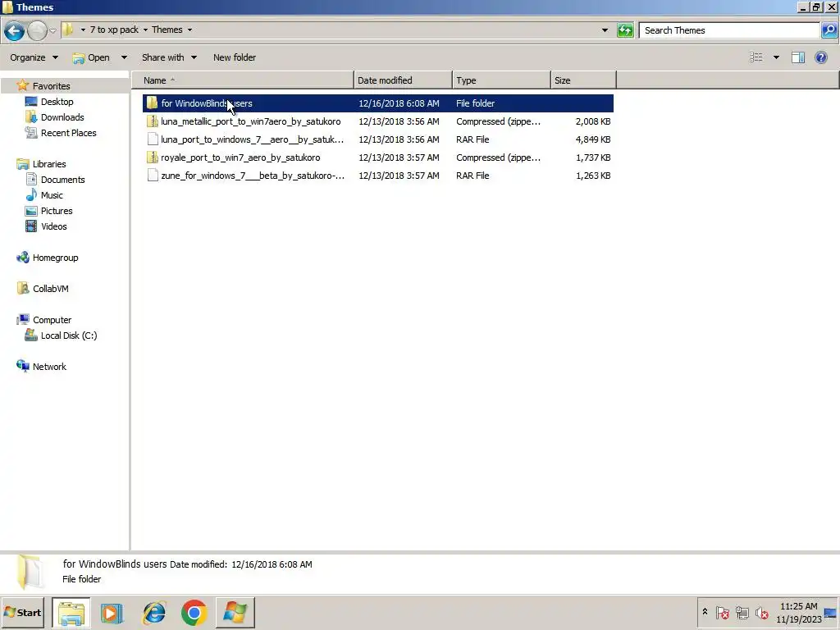Screen dimensions: 840x630
Task: Open recent pages dropdown next to Forward
Action: pyautogui.click(x=52, y=30)
